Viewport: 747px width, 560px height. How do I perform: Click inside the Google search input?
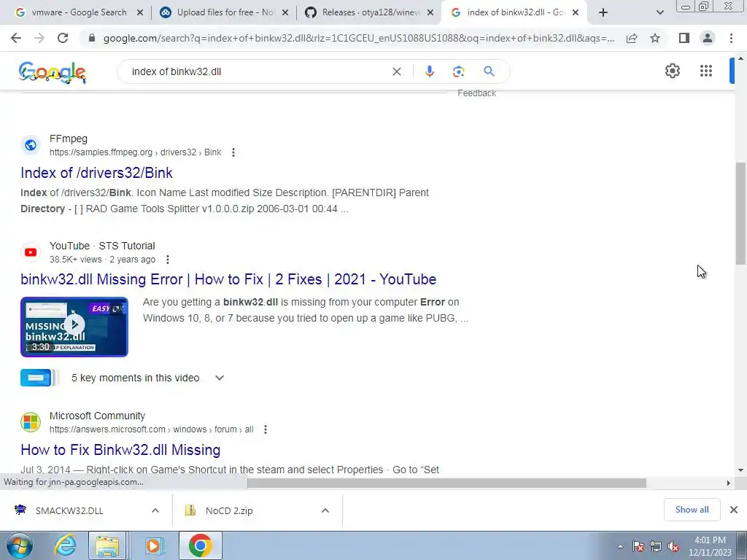pos(258,71)
